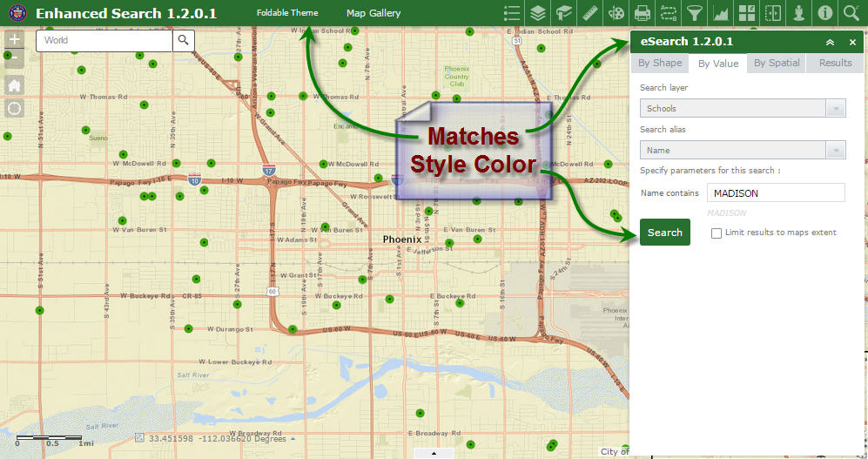This screenshot has width=868, height=459.
Task: Click the coordinates readout icon
Action: tap(140, 438)
